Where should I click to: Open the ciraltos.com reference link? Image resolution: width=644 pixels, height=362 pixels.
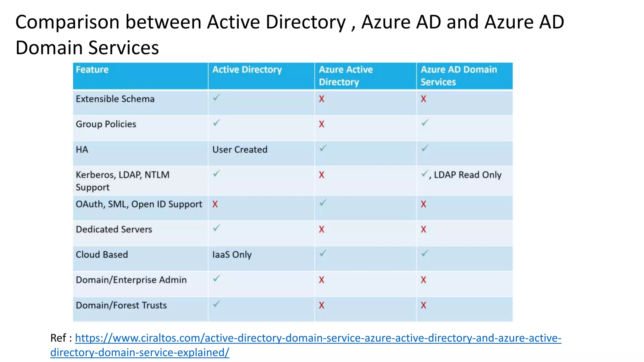click(x=306, y=345)
